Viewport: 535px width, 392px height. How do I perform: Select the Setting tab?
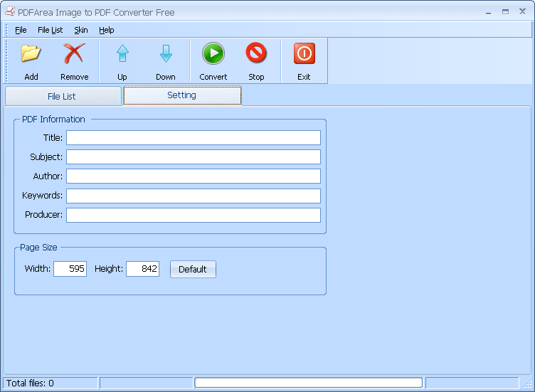[x=182, y=95]
